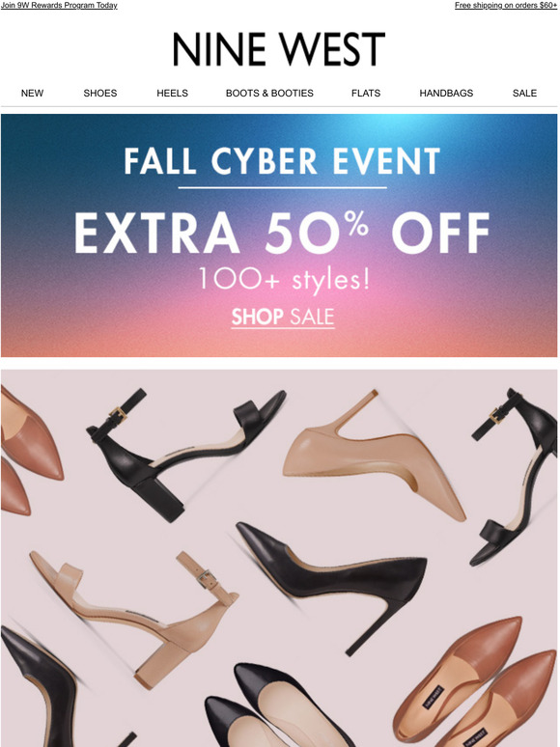This screenshot has width=560, height=747.
Task: Click the 100+ styles text
Action: point(284,279)
